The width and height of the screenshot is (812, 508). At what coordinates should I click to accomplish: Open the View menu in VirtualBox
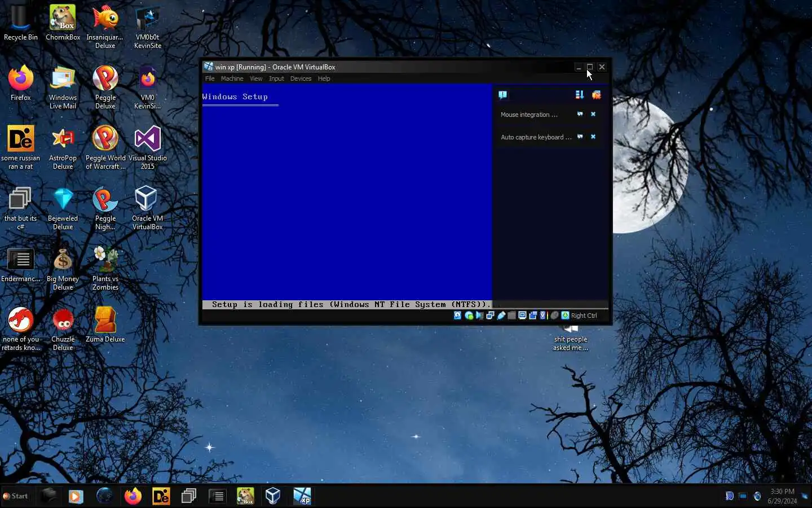256,78
